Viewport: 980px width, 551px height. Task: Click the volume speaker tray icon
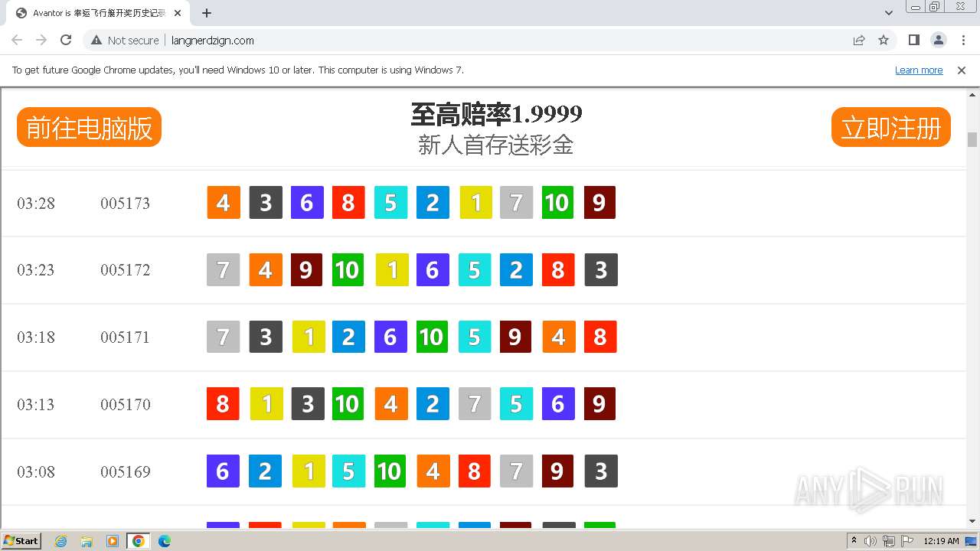(x=871, y=541)
